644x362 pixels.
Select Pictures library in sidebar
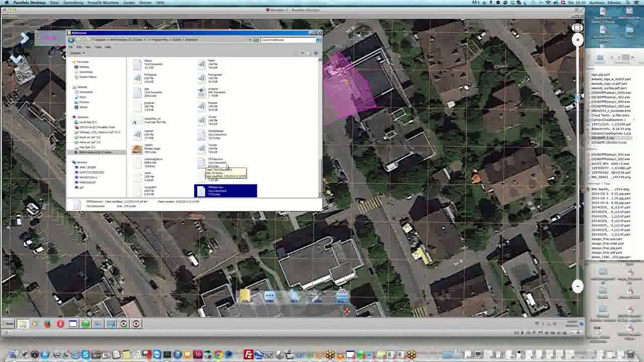click(x=84, y=102)
